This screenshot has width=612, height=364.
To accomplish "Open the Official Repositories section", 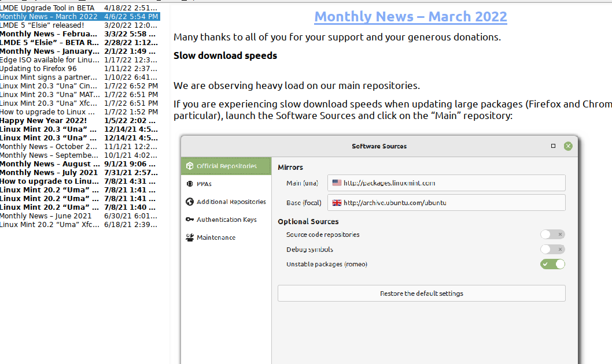I will (x=224, y=165).
